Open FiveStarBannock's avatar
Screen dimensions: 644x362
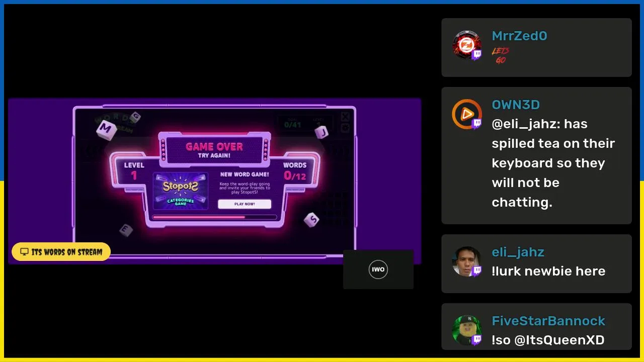coord(466,330)
